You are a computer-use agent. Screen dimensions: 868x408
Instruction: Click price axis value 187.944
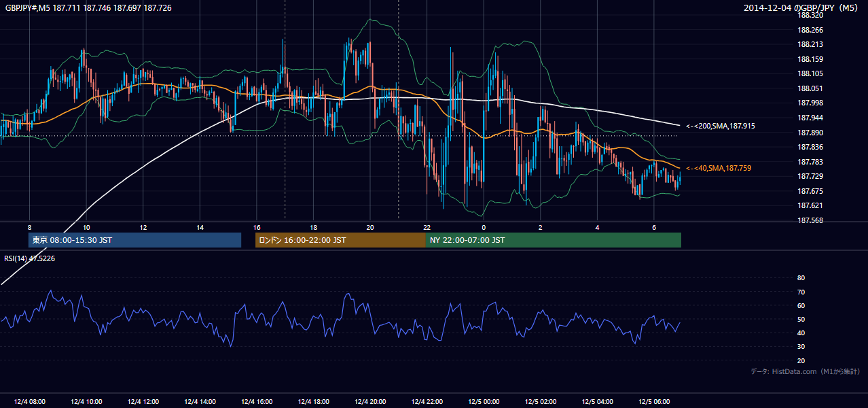click(810, 118)
